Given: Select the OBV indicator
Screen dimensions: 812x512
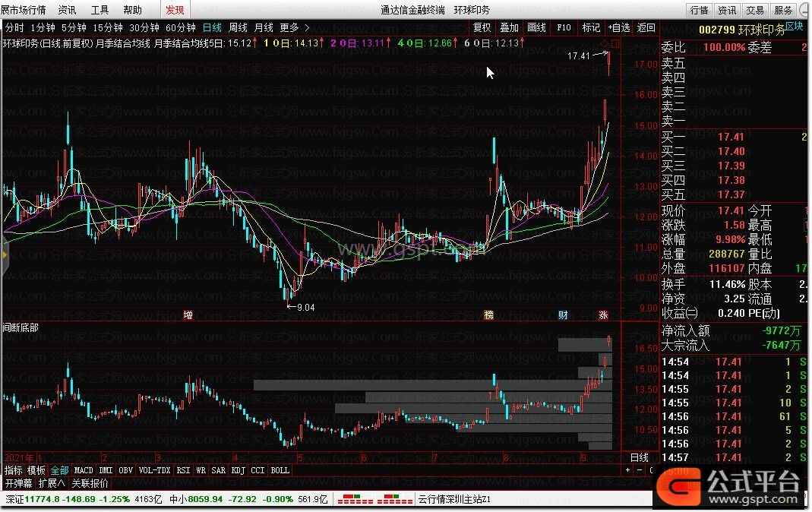Looking at the screenshot, I should point(126,470).
